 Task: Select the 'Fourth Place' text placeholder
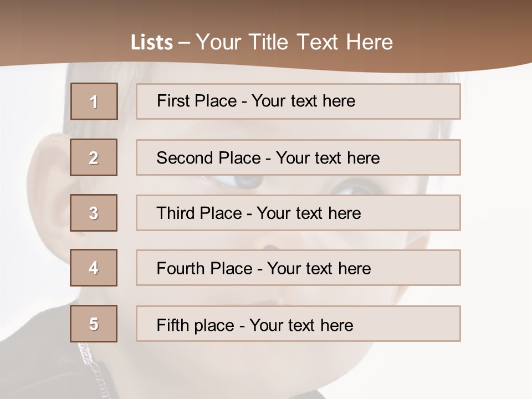pos(298,268)
